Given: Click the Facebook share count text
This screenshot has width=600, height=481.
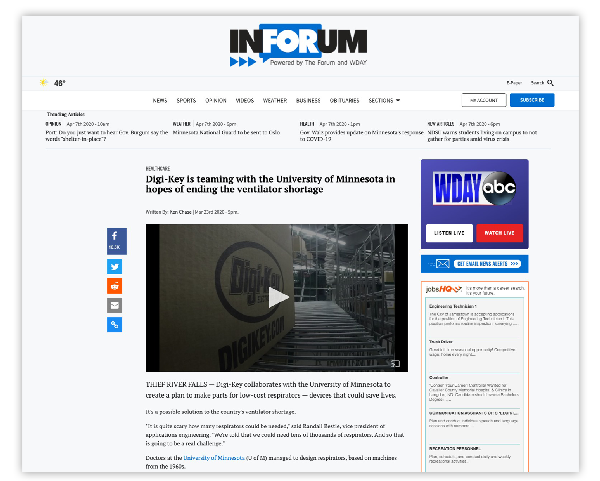Looking at the screenshot, I should click(114, 247).
